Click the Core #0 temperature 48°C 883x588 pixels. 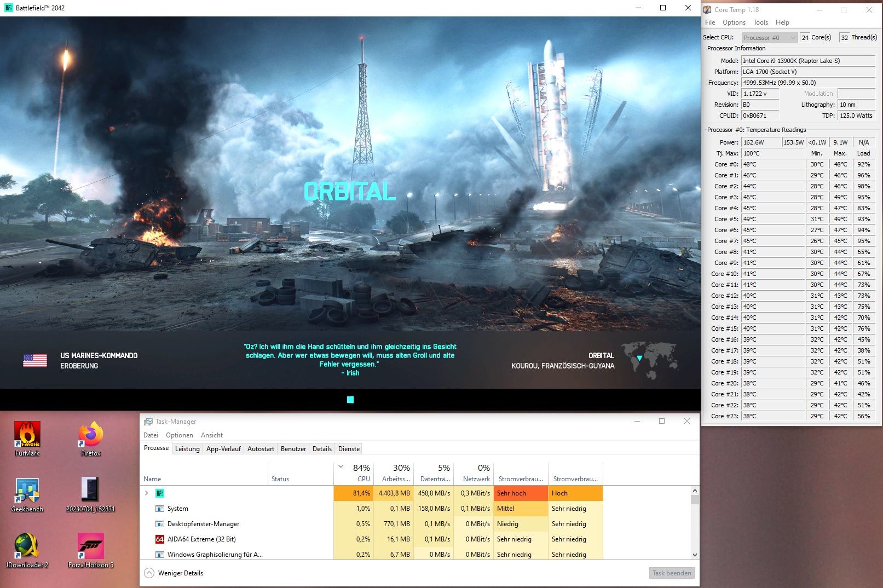coord(773,164)
